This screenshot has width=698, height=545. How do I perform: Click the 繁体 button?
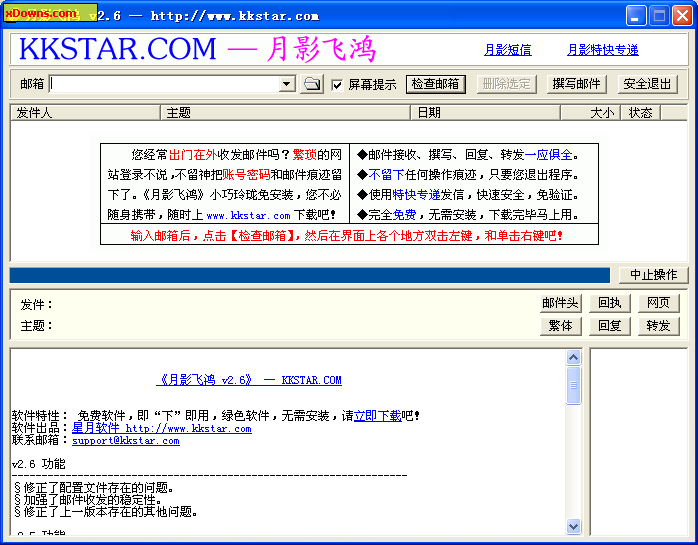pos(560,326)
